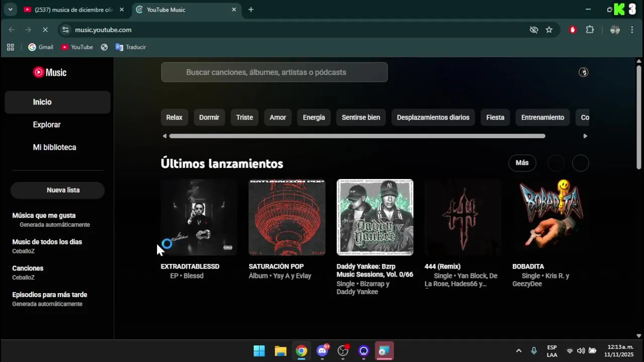The height and width of the screenshot is (362, 644).
Task: Toggle the Entrenamiento mood chip
Action: 542,118
